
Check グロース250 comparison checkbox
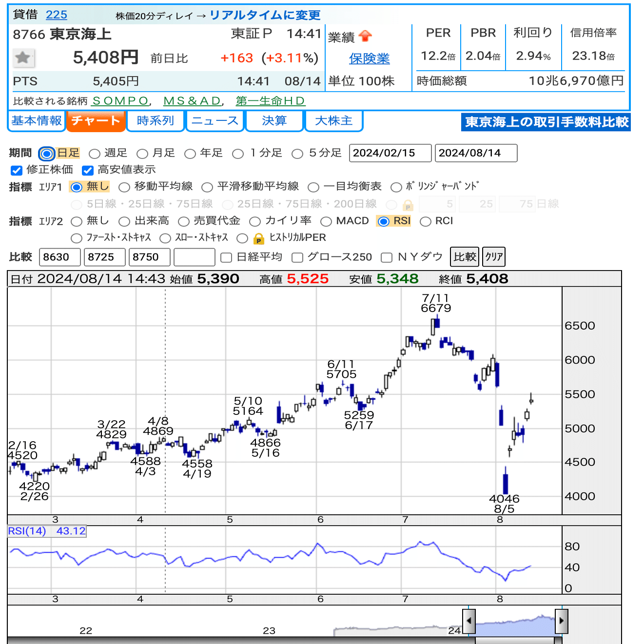point(297,257)
